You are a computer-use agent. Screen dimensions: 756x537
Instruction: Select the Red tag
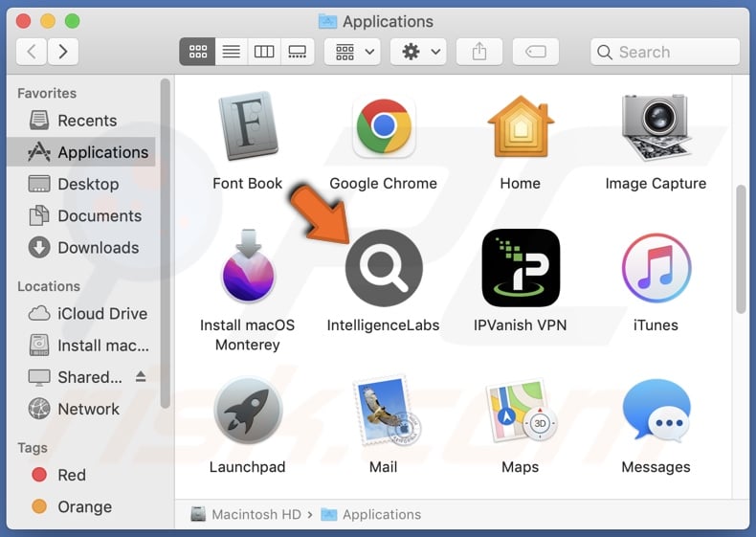pos(81,475)
